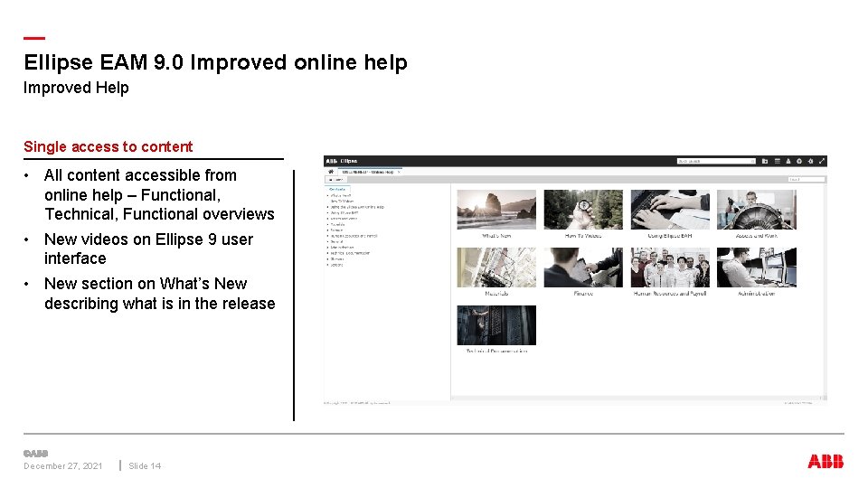Click the Human Resources and Payroll caption
Image resolution: width=868 pixels, height=488 pixels.
coord(670,293)
